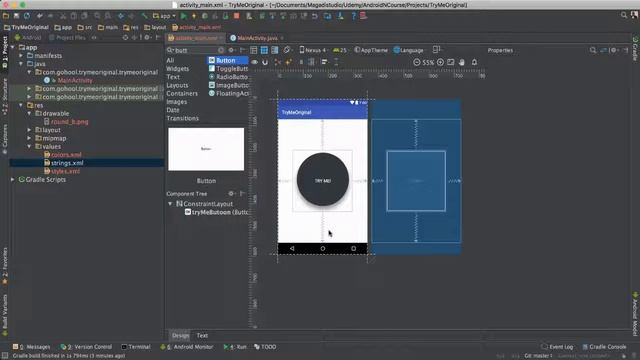The width and height of the screenshot is (640, 360).
Task: Click the Help question mark icon
Action: pos(353,16)
